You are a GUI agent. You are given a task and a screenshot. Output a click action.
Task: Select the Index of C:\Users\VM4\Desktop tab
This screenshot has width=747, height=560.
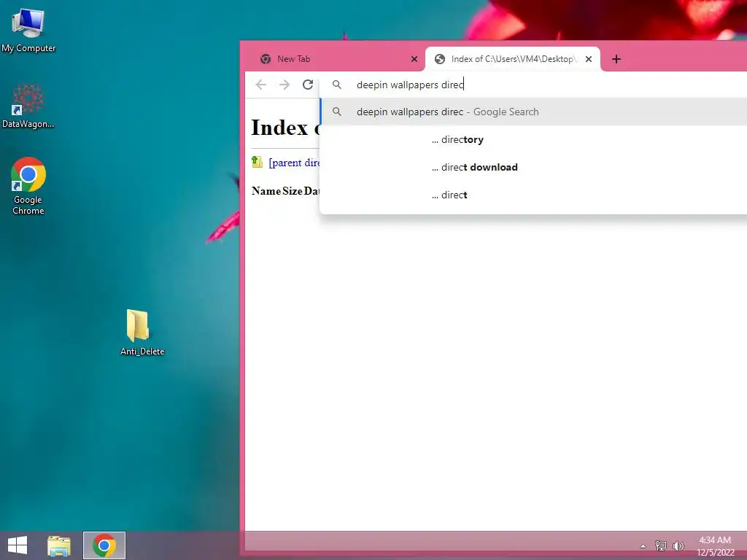point(513,59)
